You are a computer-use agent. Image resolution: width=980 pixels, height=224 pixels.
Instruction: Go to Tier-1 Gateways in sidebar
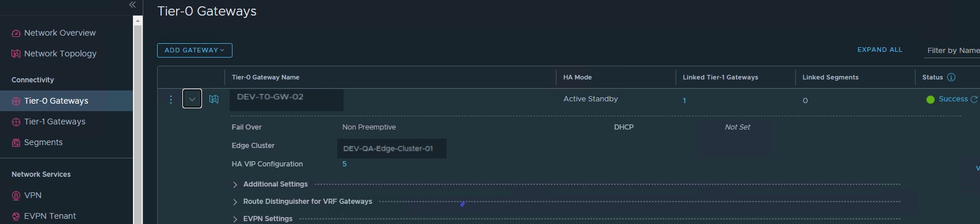click(55, 122)
